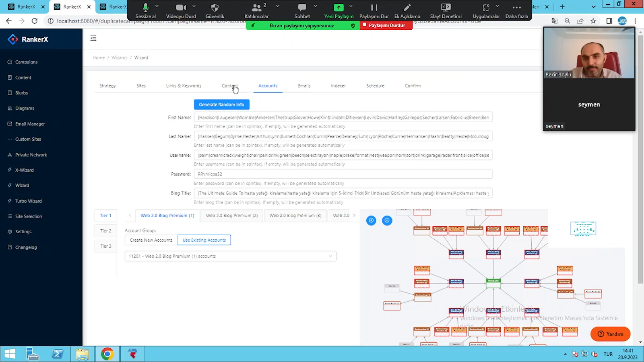This screenshot has height=362, width=644.
Task: Focus the First Name input field
Action: click(343, 117)
